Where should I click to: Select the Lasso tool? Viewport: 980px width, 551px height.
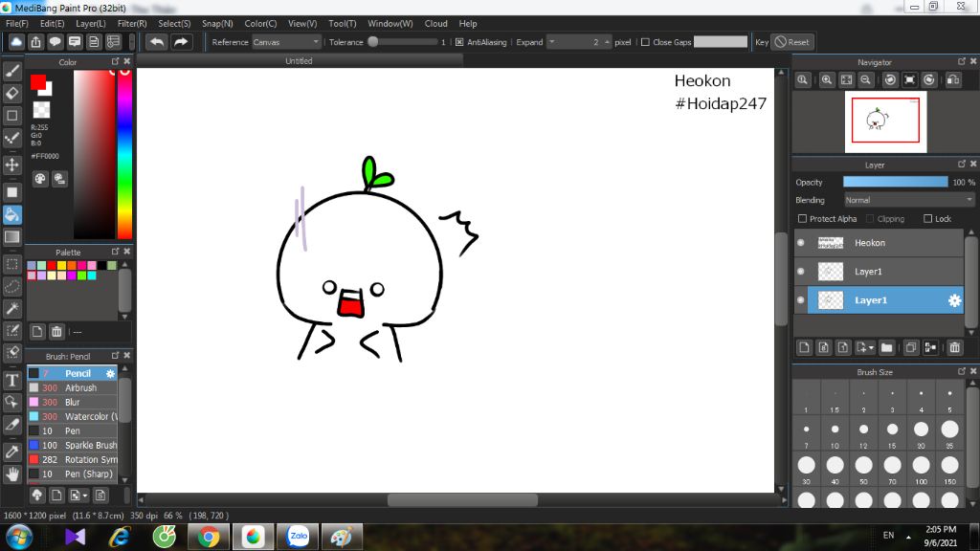pyautogui.click(x=11, y=286)
